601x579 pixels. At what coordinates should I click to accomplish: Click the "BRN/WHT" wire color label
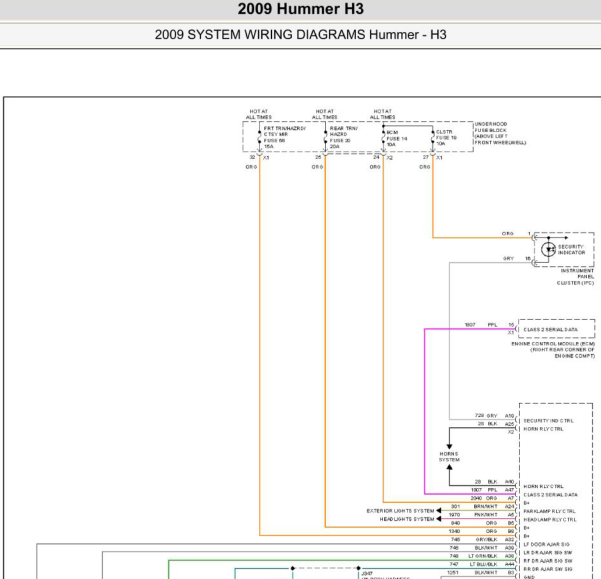[x=485, y=506]
